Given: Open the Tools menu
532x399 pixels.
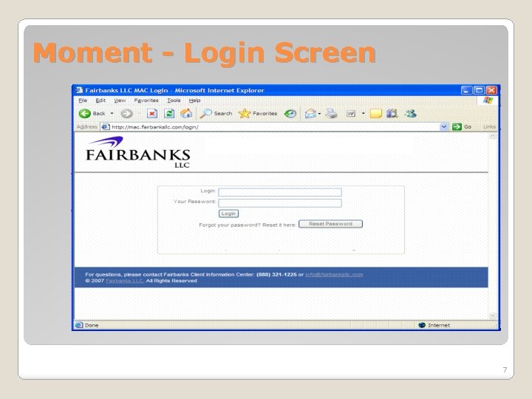Looking at the screenshot, I should [174, 100].
